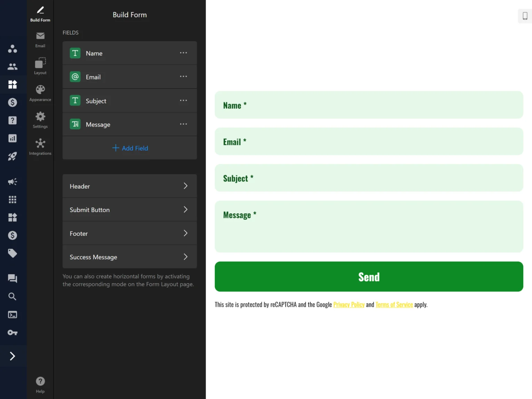This screenshot has height=399, width=532.
Task: Click inside the Message input field
Action: [369, 227]
